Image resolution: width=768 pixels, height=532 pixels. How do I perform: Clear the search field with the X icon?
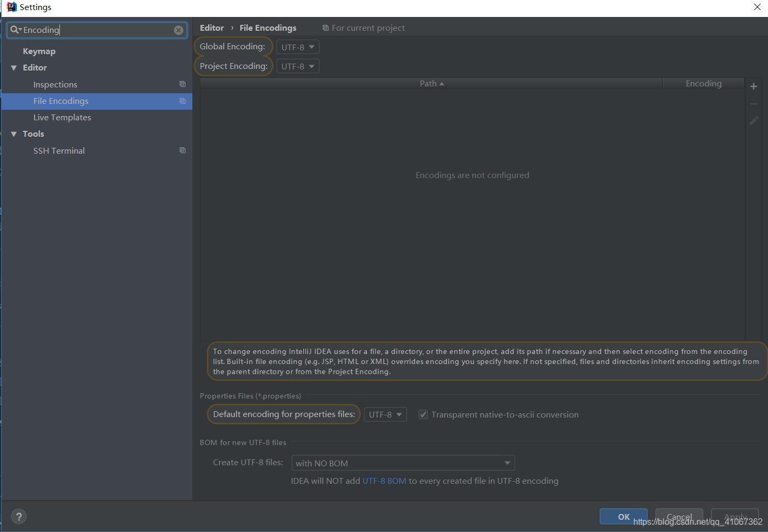(x=179, y=30)
